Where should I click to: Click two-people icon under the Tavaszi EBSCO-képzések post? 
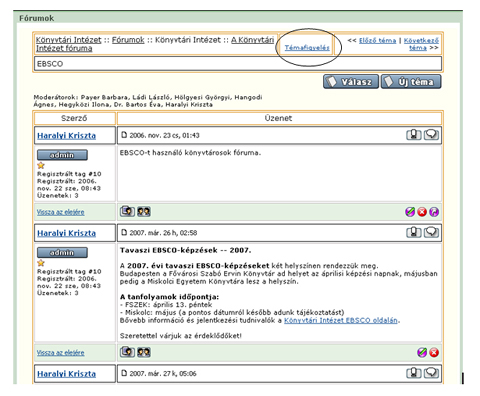(144, 352)
